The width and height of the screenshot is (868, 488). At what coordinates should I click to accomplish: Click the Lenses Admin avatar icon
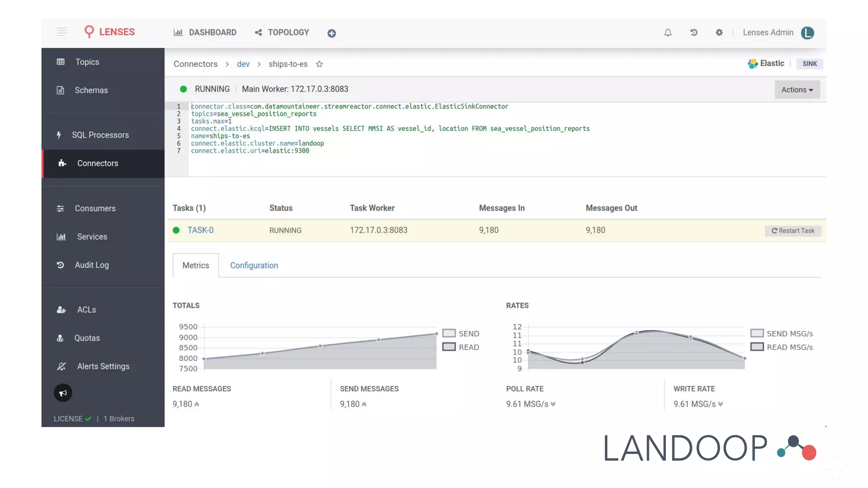pos(807,33)
